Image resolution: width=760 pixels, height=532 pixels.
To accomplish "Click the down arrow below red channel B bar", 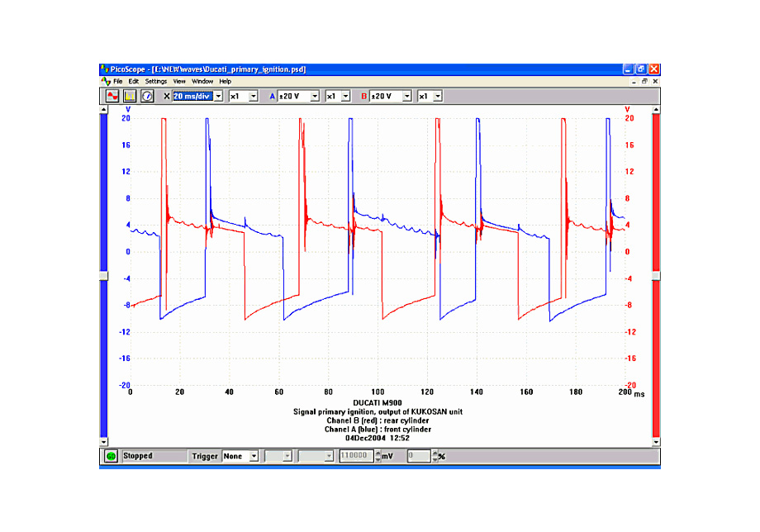I will click(x=656, y=442).
